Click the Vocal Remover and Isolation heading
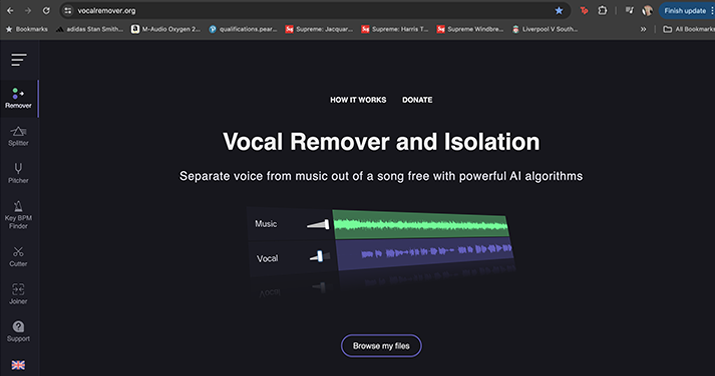The image size is (715, 376). pos(381,141)
